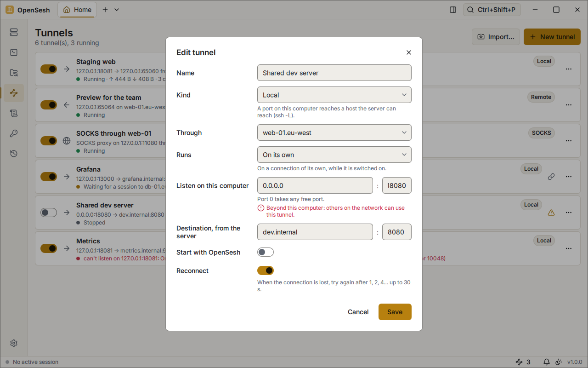
Task: Cancel editing the tunnel
Action: pos(358,312)
